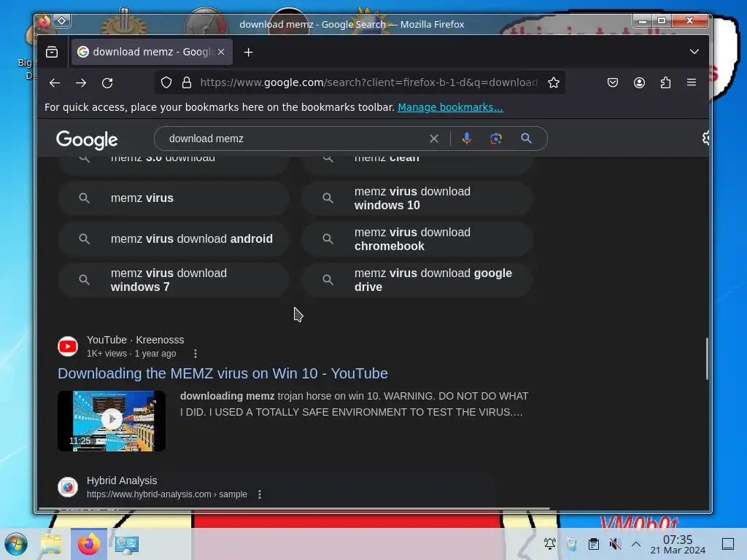Viewport: 747px width, 560px height.
Task: Click the page vertical scrollbar thumb
Action: tap(707, 359)
